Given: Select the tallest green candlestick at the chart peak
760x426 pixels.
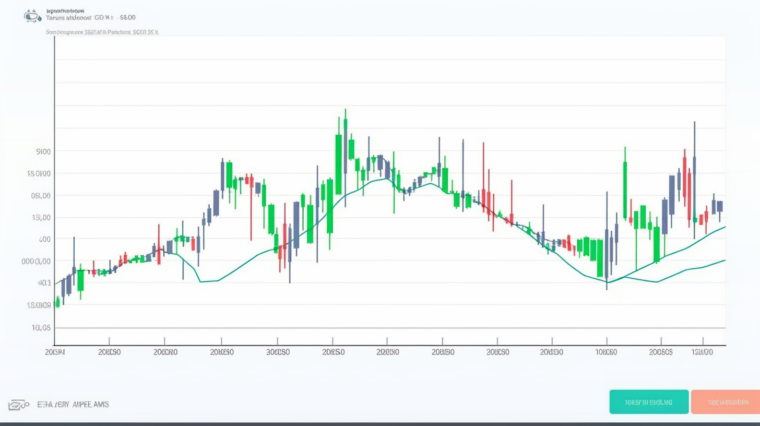Looking at the screenshot, I should [x=341, y=150].
